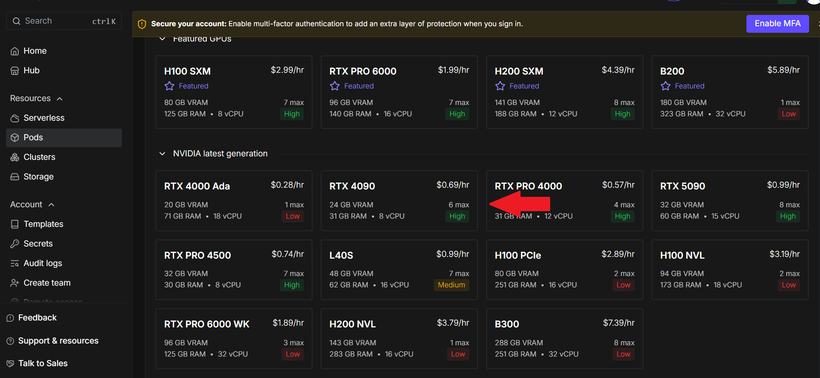
Task: Click the Talk to Sales chat icon
Action: coord(10,363)
